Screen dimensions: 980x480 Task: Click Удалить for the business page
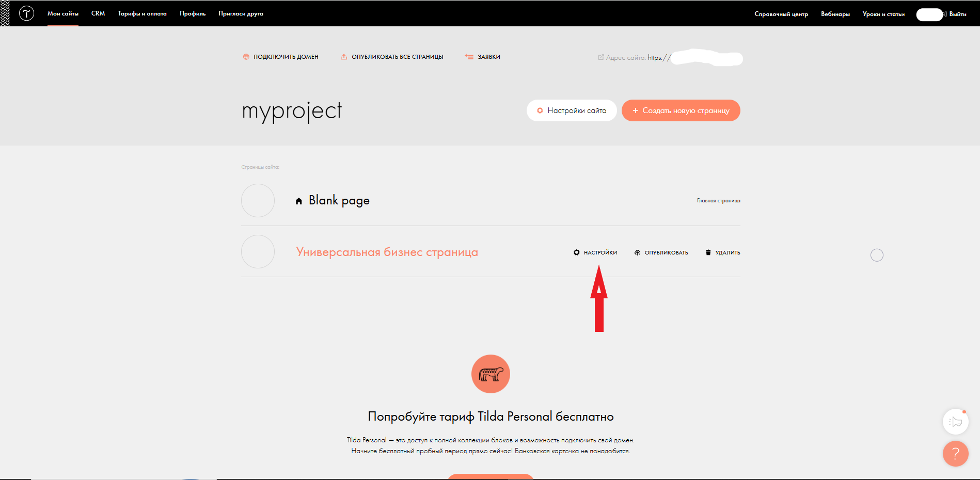click(728, 252)
